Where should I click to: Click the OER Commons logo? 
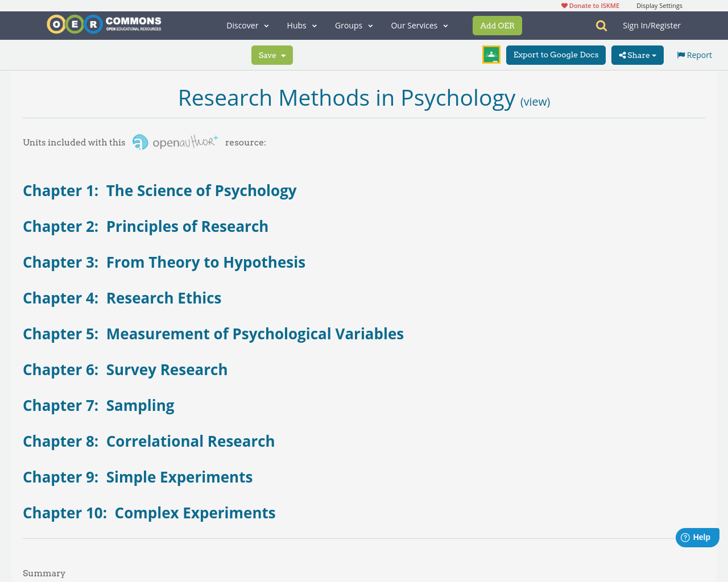(x=104, y=23)
